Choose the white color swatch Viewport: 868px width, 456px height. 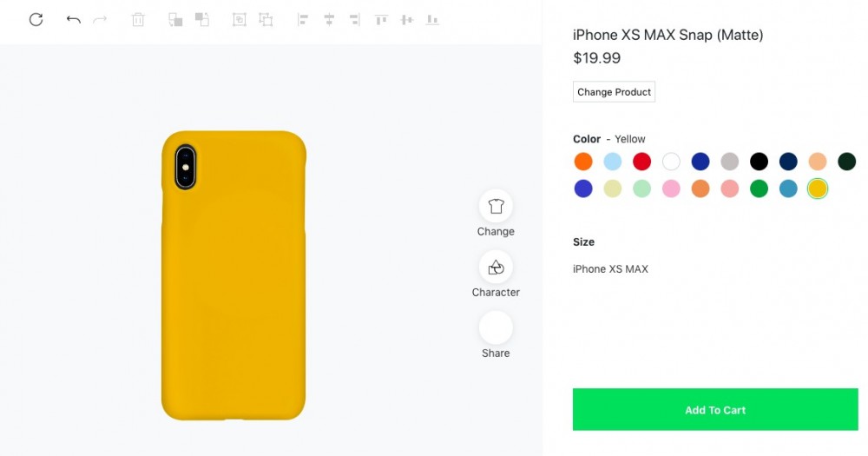pos(671,162)
